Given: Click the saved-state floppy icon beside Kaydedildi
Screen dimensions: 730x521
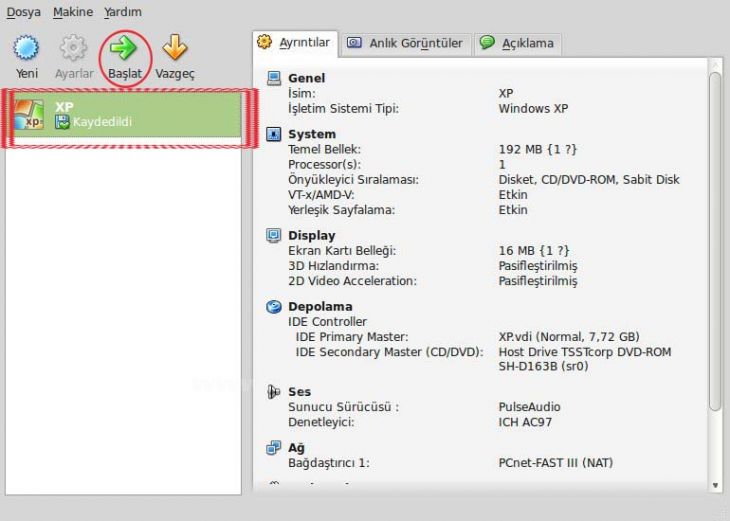Looking at the screenshot, I should click(x=62, y=122).
